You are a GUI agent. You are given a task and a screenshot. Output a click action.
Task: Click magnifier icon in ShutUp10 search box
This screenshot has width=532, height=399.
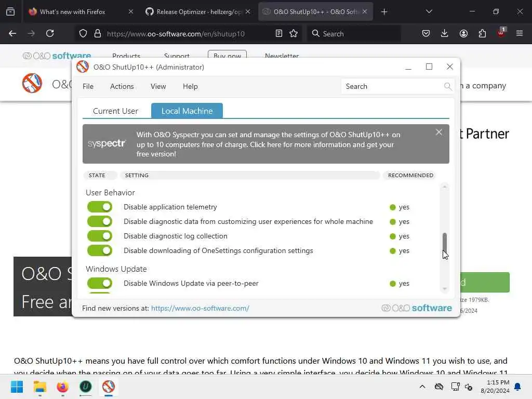pos(447,87)
